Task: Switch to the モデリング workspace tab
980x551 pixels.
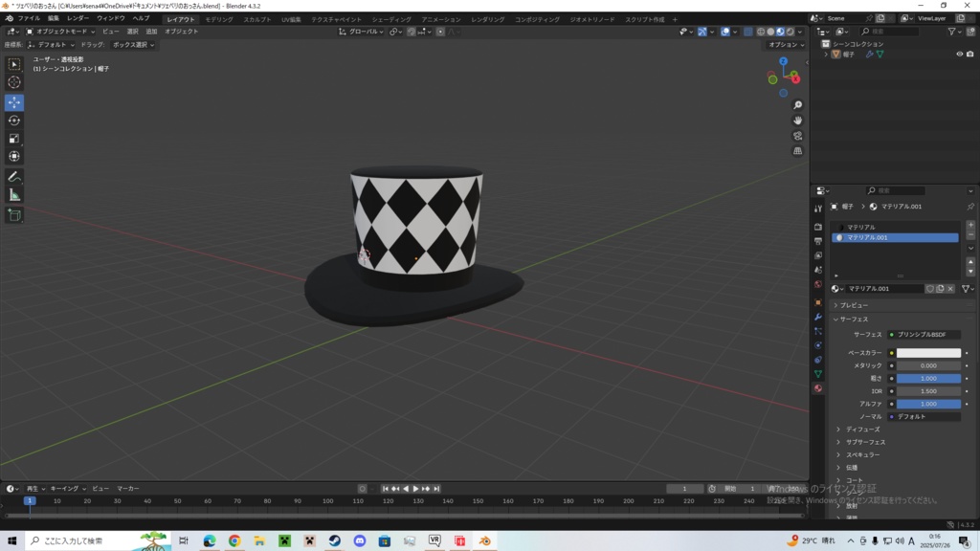Action: tap(219, 19)
